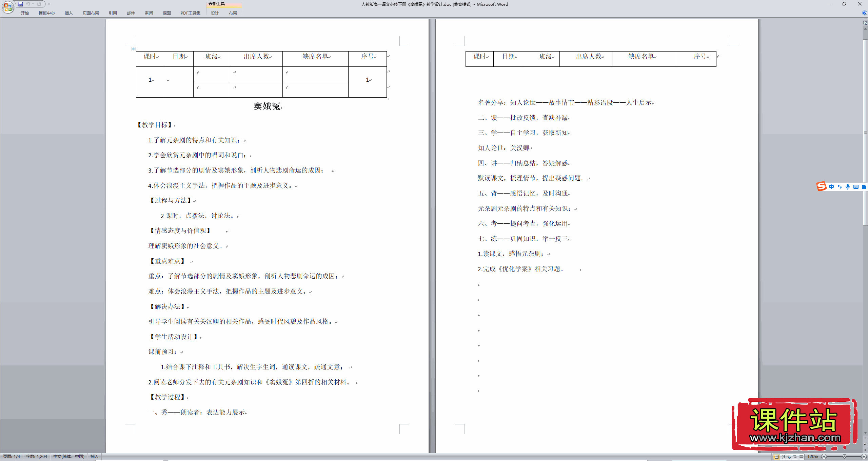Open Word help question-mark icon
Image resolution: width=868 pixels, height=461 pixels.
864,13
